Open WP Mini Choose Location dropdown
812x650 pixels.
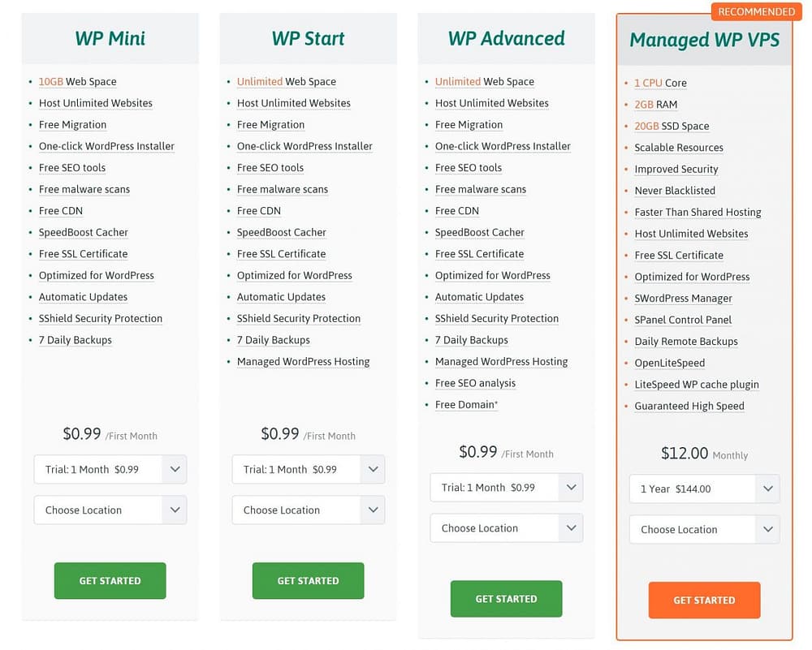(x=110, y=510)
